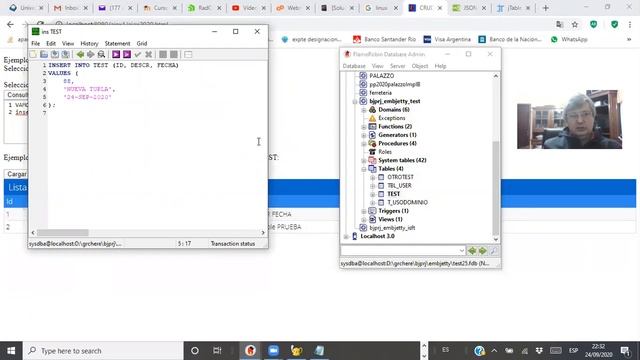Click the WhatsApp bookmark
640x360 pixels.
click(569, 39)
